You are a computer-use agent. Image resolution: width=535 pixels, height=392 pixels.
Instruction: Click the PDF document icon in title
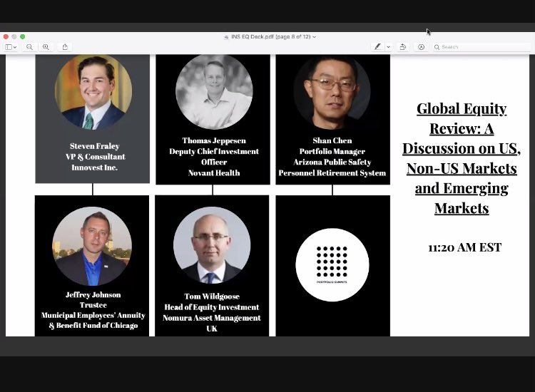click(x=226, y=37)
